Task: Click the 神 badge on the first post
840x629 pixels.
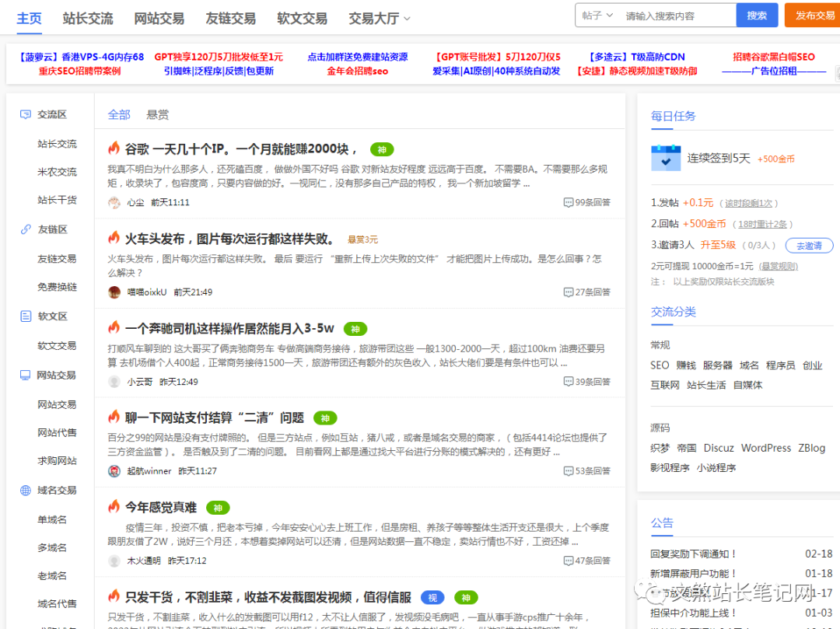Action: point(382,149)
